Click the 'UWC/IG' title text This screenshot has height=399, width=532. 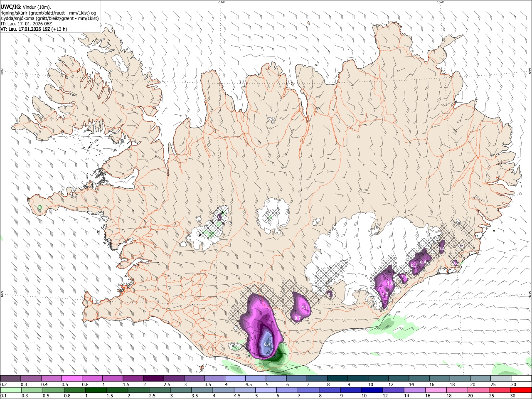[x=10, y=7]
